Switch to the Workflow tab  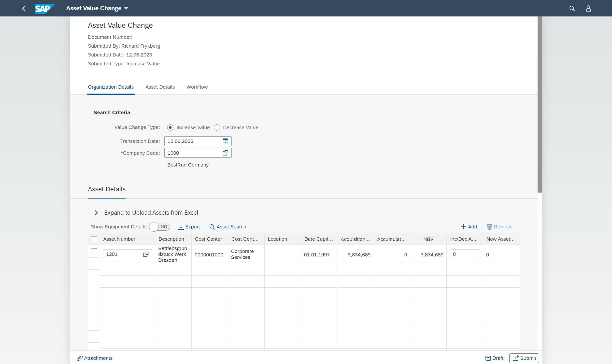(x=197, y=87)
